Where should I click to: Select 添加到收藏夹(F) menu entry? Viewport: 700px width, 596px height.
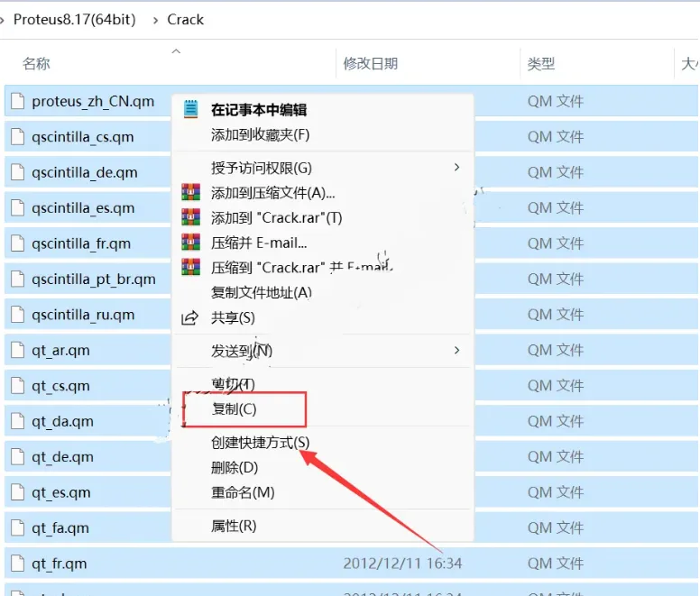click(x=261, y=134)
